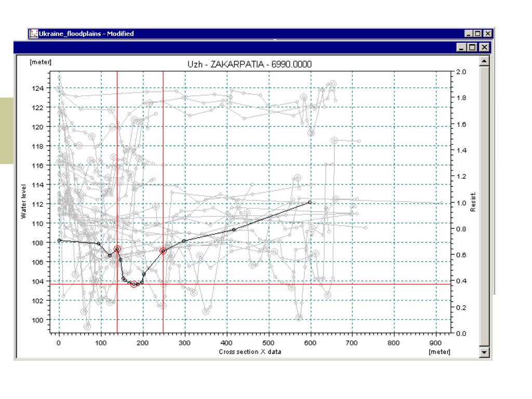Select the red-circled lowest channel point
532x399 pixels.
click(x=134, y=284)
